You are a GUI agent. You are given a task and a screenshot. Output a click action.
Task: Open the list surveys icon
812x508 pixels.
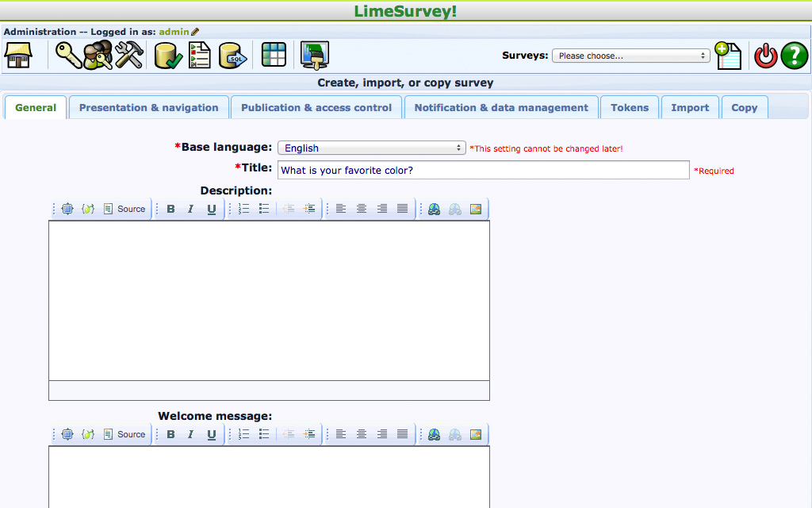coord(200,55)
